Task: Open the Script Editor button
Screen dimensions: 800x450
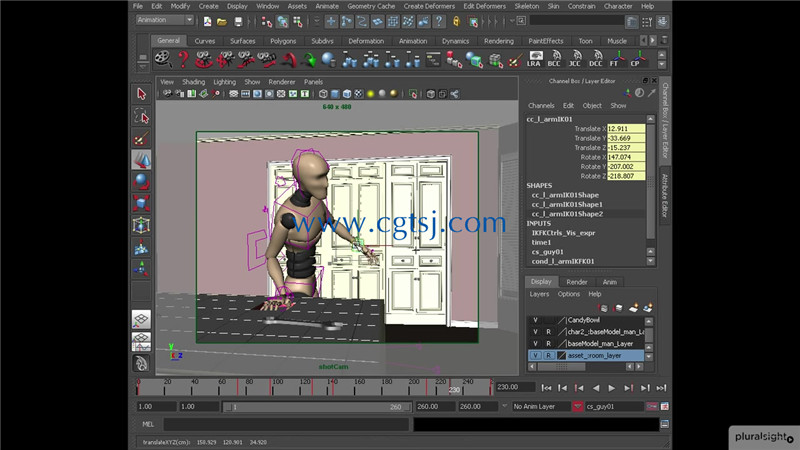Action: pyautogui.click(x=664, y=424)
